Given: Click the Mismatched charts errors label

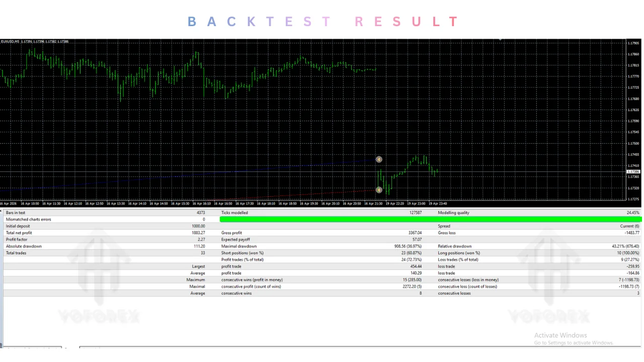Looking at the screenshot, I should click(28, 219).
